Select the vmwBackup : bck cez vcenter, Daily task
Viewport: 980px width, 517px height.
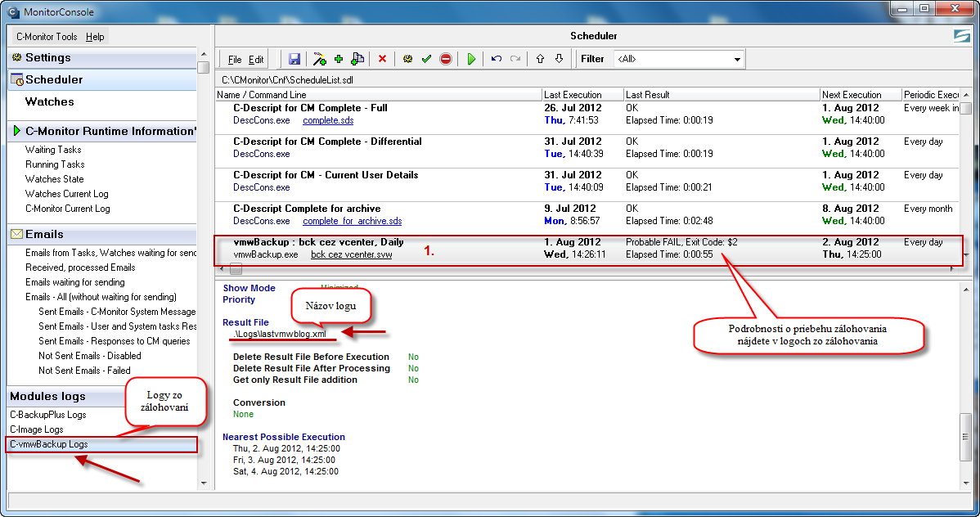coord(318,242)
